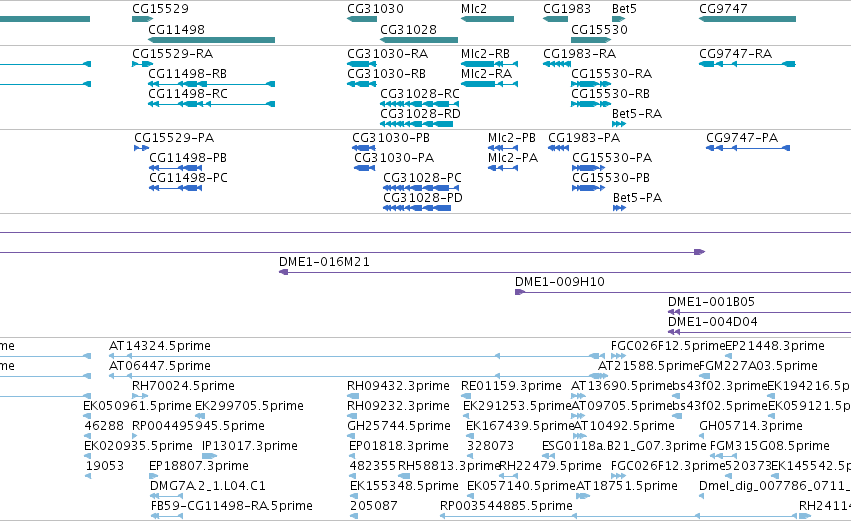Click EST label AT06447.5prime
The image size is (851, 521).
pos(160,366)
